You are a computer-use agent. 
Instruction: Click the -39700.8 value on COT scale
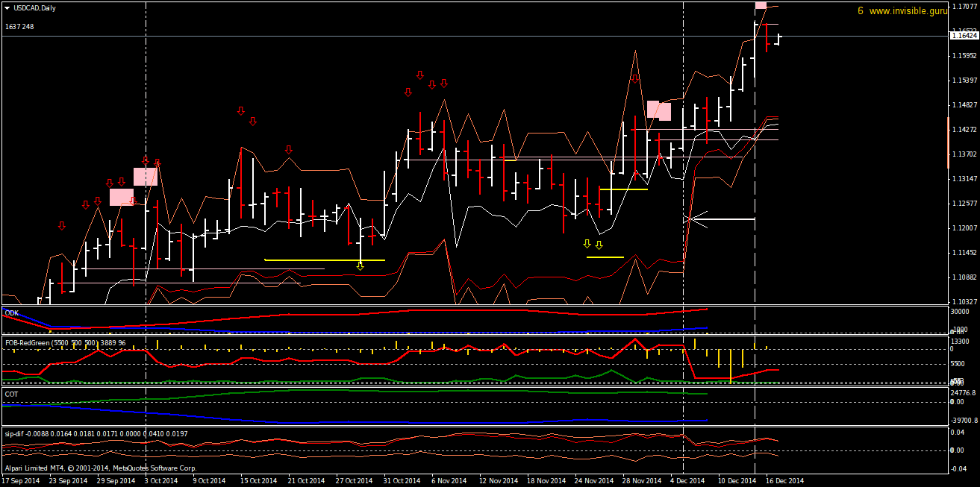point(965,421)
